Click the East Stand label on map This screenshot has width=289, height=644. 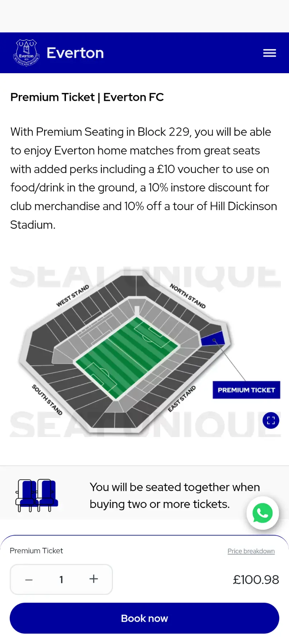click(x=182, y=399)
